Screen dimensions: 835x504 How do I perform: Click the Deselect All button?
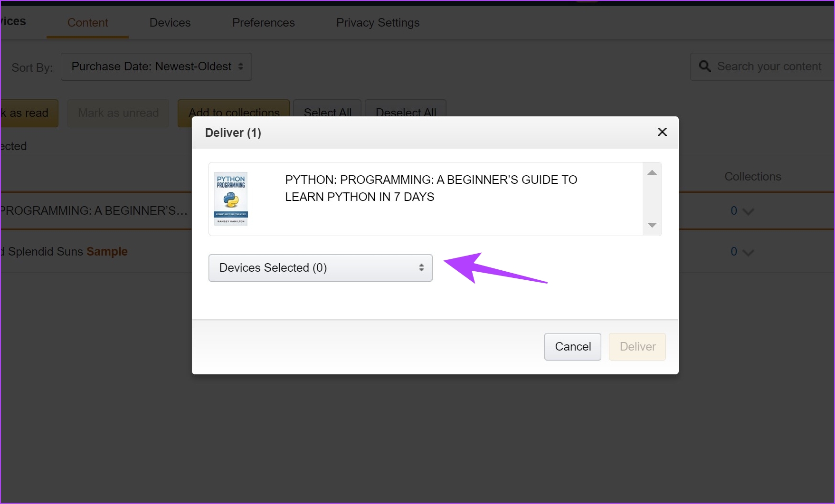(x=406, y=109)
